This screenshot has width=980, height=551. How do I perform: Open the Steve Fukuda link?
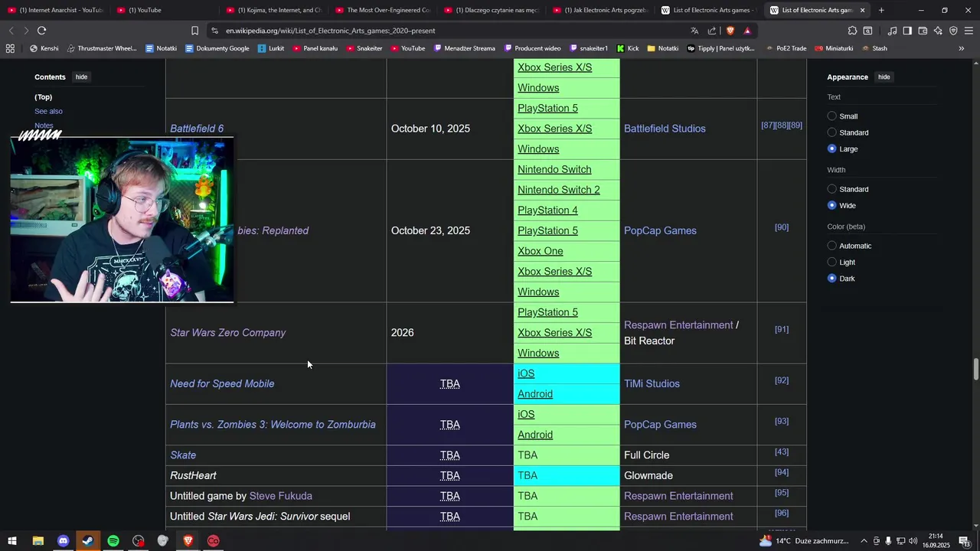click(x=281, y=496)
